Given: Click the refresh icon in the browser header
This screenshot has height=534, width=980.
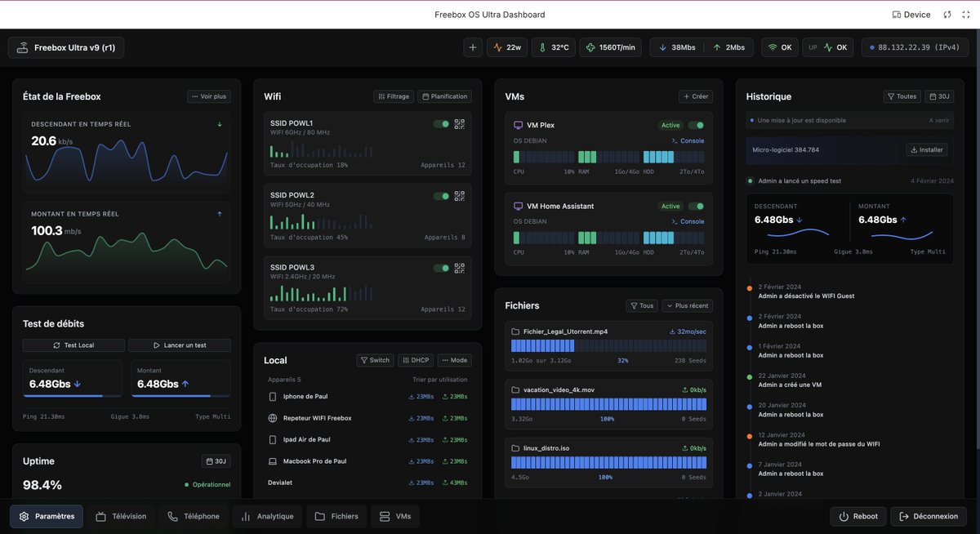Looking at the screenshot, I should pos(947,15).
